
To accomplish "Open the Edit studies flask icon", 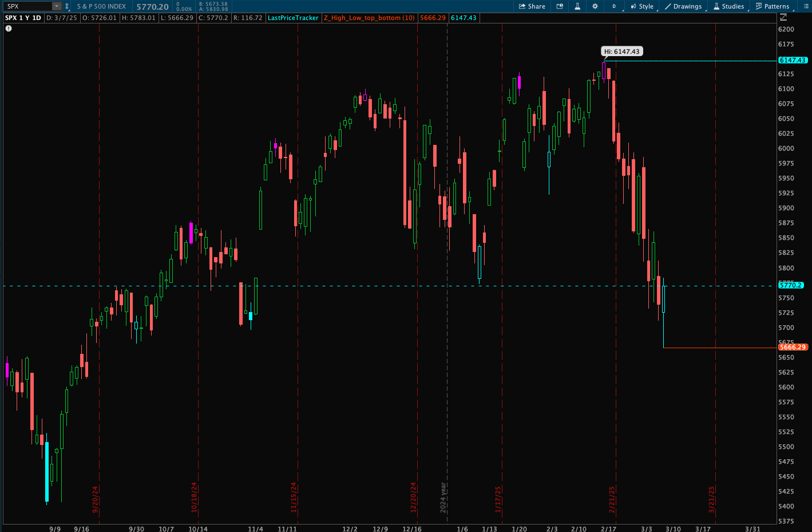I will pyautogui.click(x=577, y=6).
